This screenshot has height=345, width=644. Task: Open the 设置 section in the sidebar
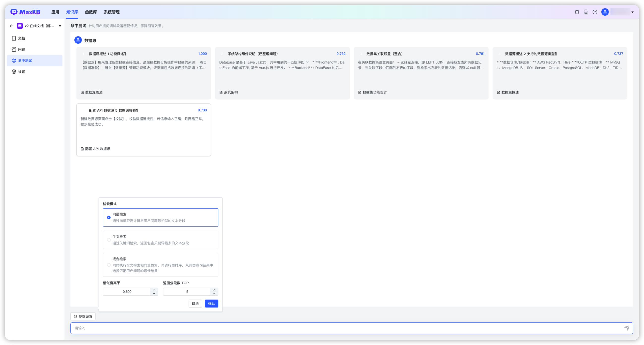click(21, 71)
